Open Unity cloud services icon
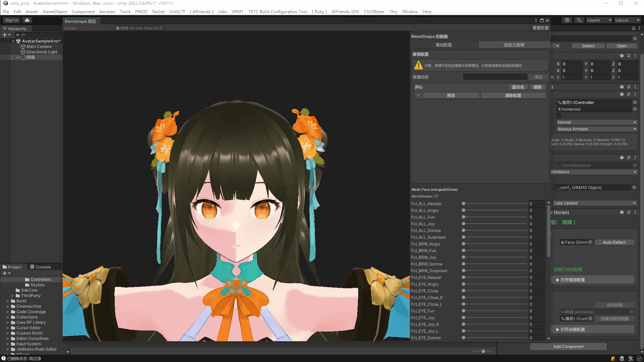 pos(27,20)
